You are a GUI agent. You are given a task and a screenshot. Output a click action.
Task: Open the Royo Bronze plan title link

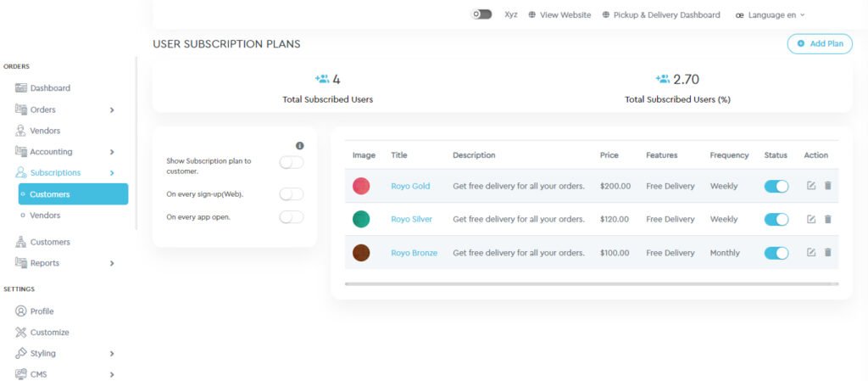click(414, 253)
